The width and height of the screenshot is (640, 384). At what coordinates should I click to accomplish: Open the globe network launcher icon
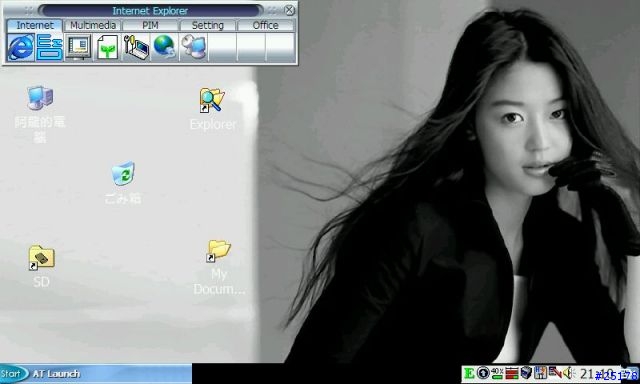coord(165,47)
